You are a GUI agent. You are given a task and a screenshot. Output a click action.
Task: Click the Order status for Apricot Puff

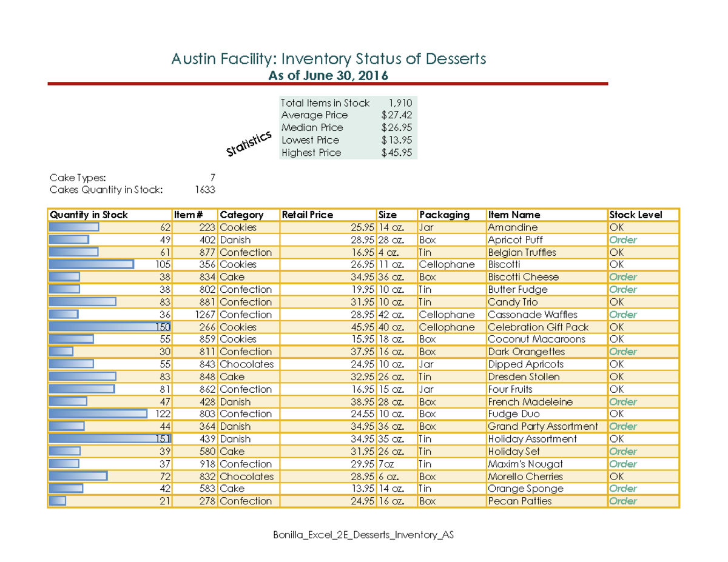(x=624, y=239)
